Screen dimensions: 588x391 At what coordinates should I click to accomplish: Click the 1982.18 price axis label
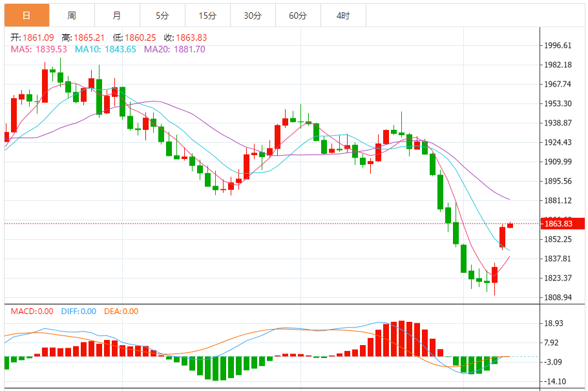558,65
